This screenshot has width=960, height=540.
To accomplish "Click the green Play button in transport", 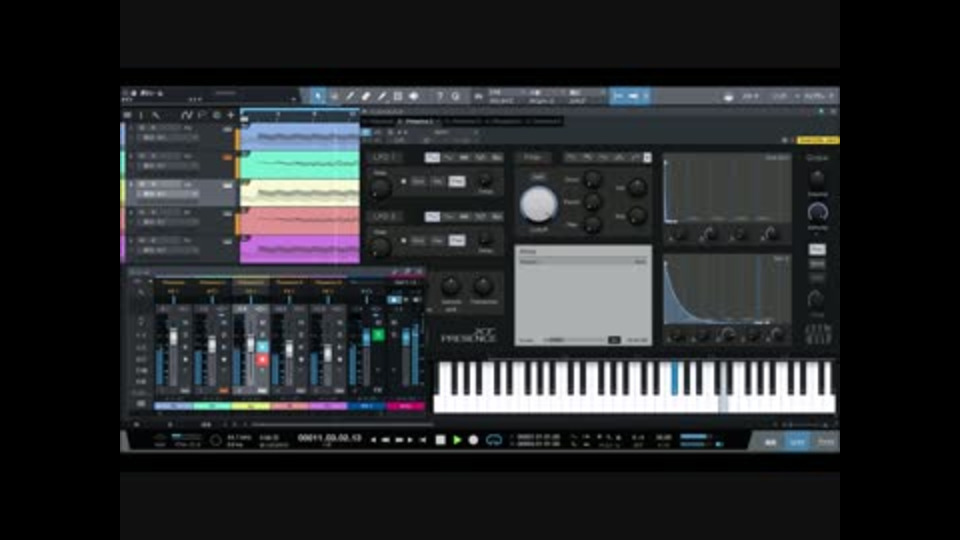I will pyautogui.click(x=457, y=440).
